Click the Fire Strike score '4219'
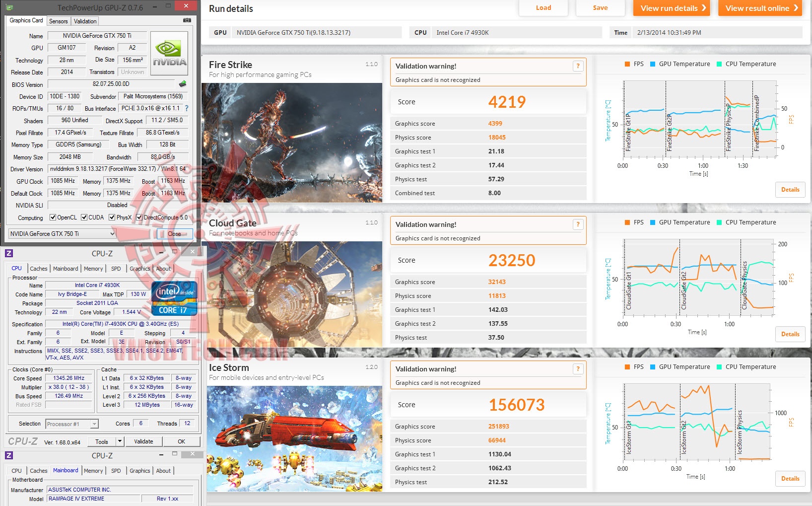 point(507,102)
